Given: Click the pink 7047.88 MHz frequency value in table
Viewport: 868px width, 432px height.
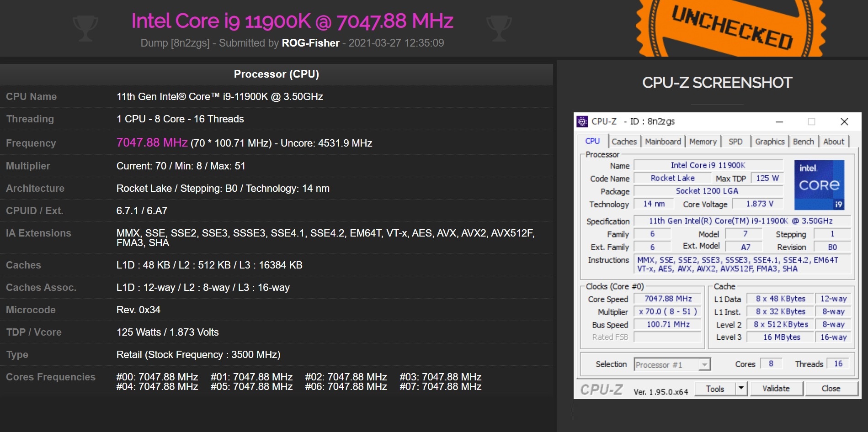Looking at the screenshot, I should (x=152, y=142).
